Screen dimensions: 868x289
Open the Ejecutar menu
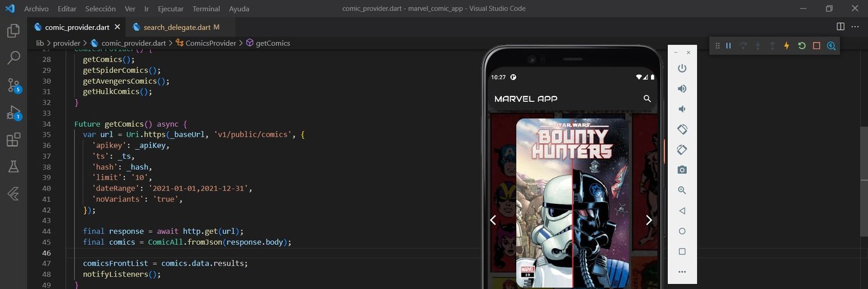pyautogui.click(x=171, y=9)
